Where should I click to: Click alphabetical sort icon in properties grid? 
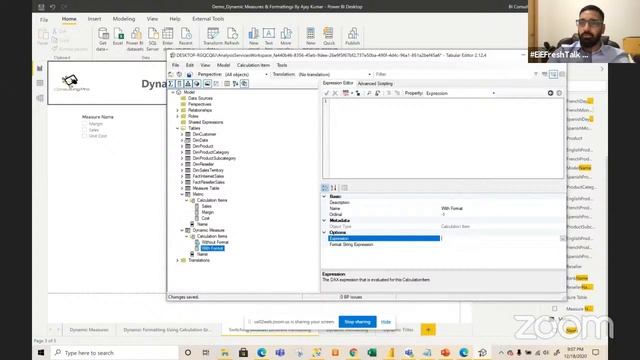coord(334,188)
